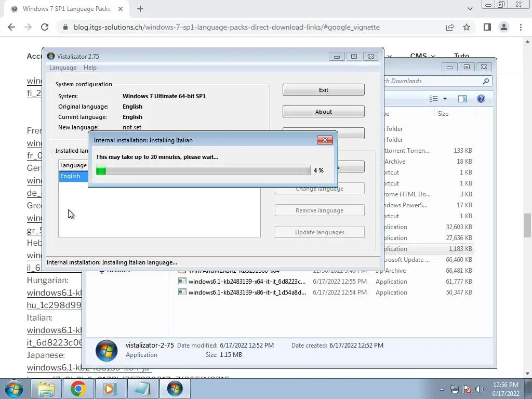
Task: Bookmark this page with the star icon
Action: [x=467, y=27]
